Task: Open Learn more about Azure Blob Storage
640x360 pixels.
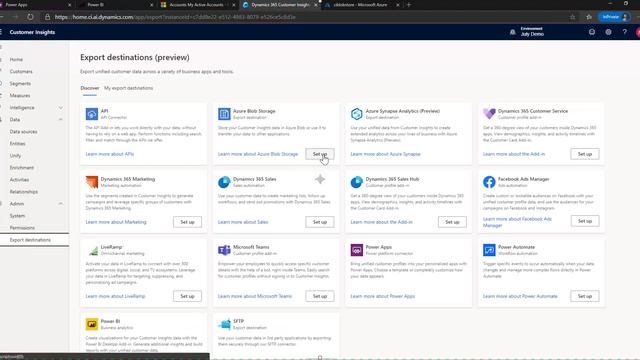Action: [x=258, y=154]
